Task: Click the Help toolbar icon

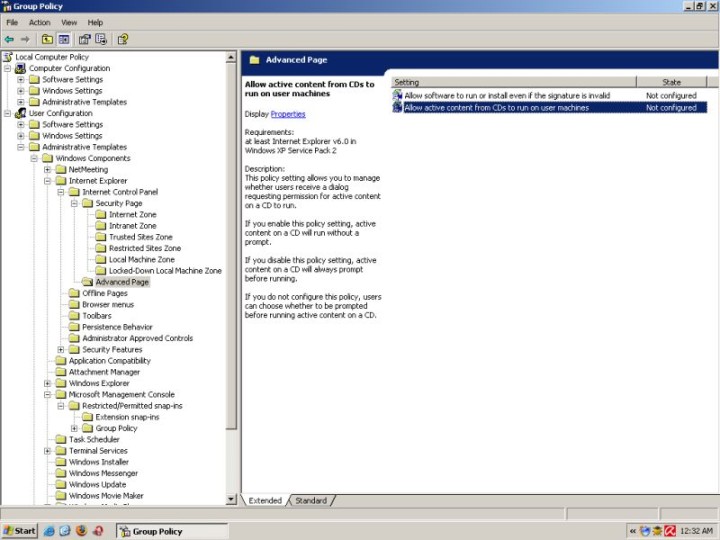Action: click(x=123, y=39)
